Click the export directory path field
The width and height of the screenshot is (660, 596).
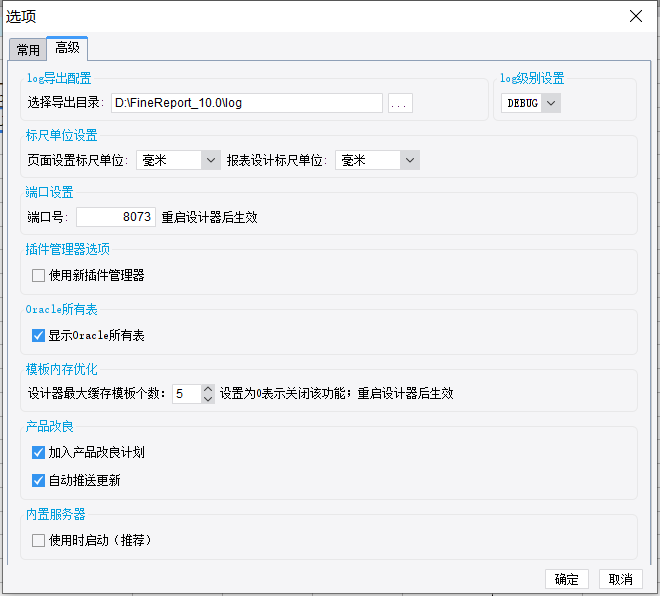click(247, 103)
